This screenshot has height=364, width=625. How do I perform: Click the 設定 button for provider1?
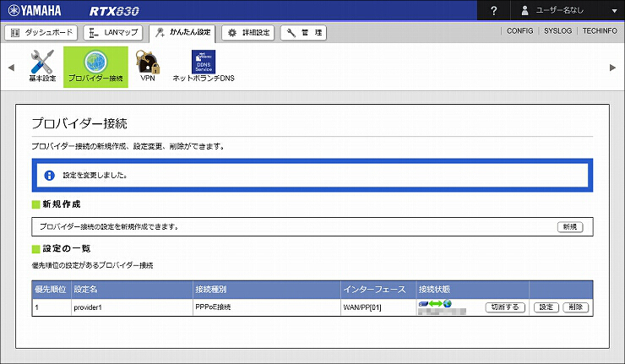[x=546, y=307]
